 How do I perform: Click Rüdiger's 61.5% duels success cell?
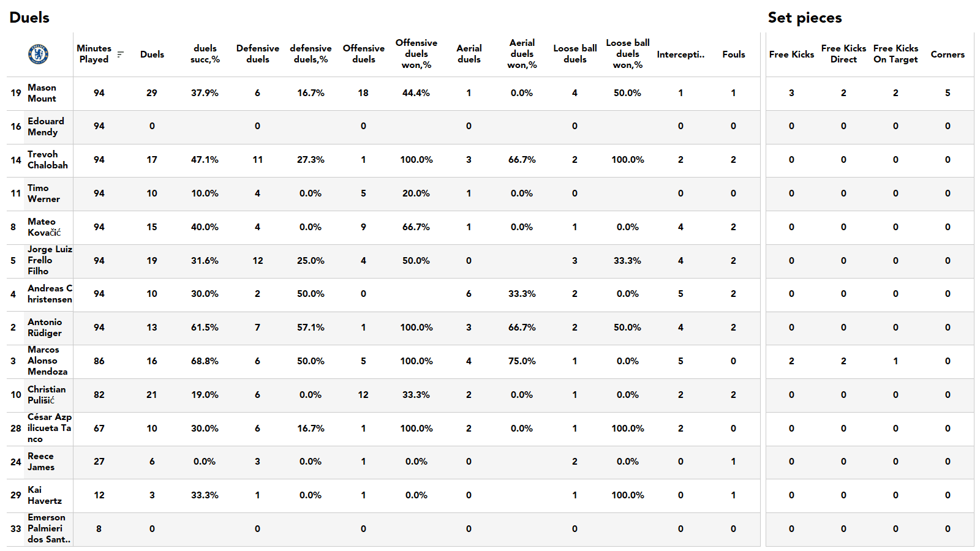[x=205, y=328]
